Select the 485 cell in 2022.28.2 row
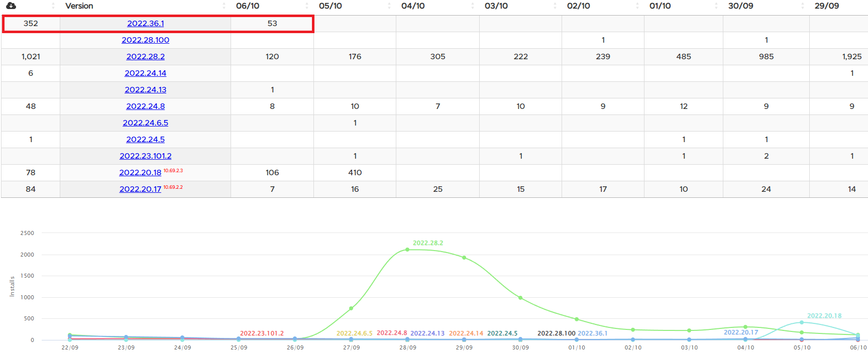Viewport: 868px width, 352px height. point(684,57)
